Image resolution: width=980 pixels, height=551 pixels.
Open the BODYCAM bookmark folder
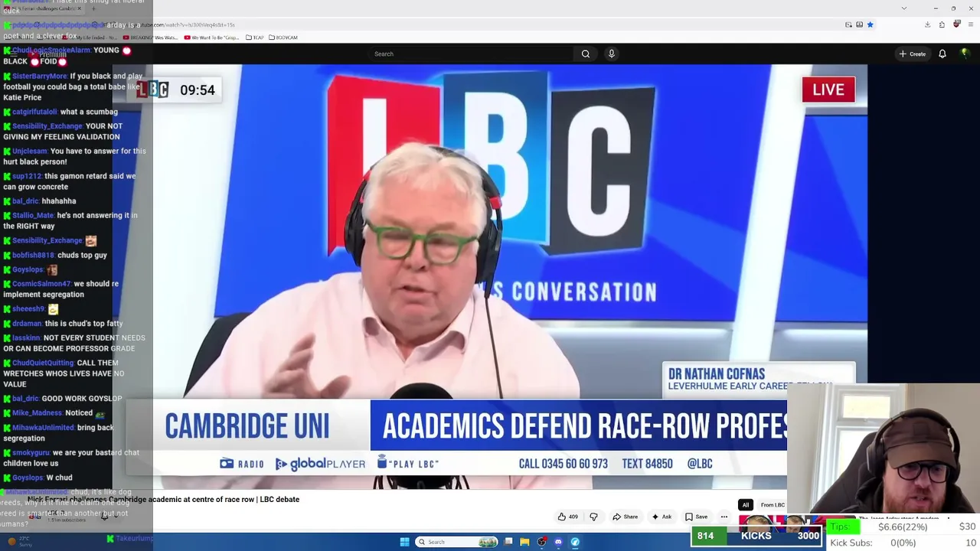[283, 37]
